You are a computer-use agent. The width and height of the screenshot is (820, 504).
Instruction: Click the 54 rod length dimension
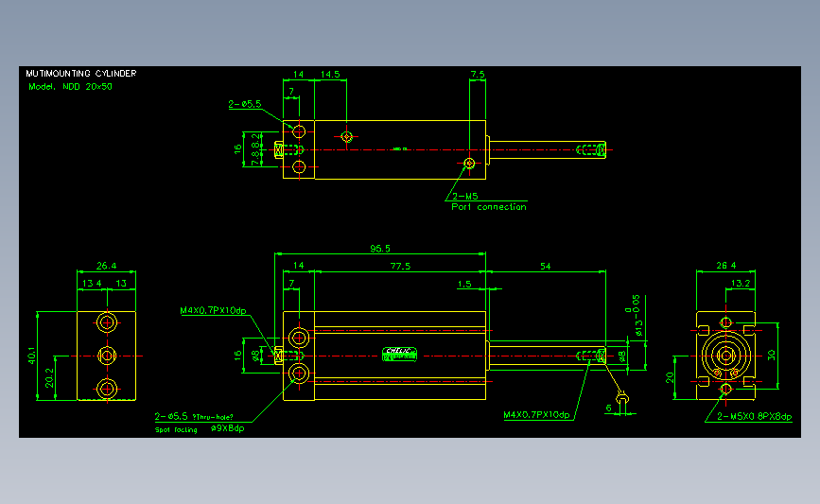546,266
